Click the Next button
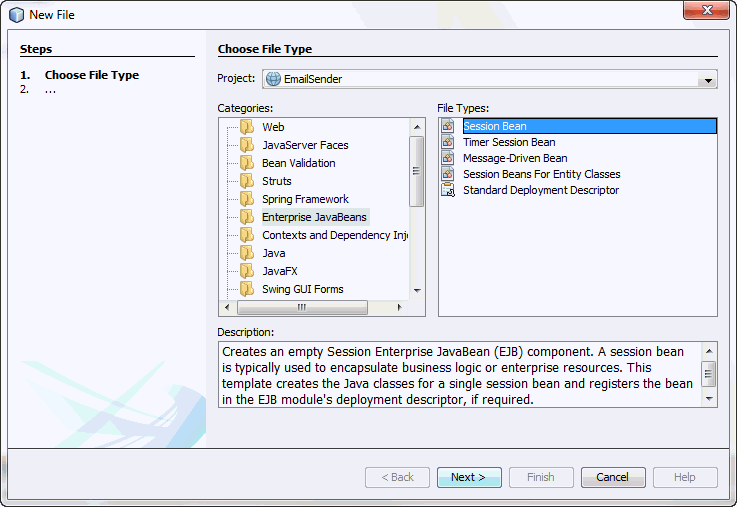 point(469,477)
